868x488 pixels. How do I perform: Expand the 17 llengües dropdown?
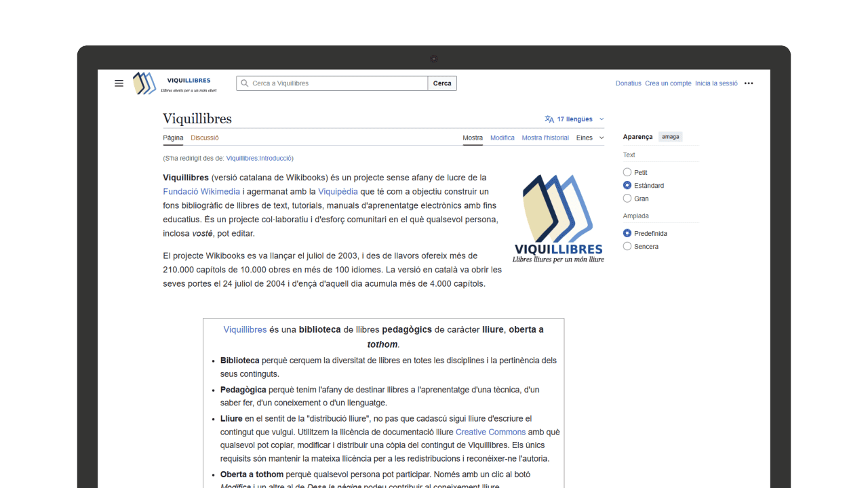[574, 119]
